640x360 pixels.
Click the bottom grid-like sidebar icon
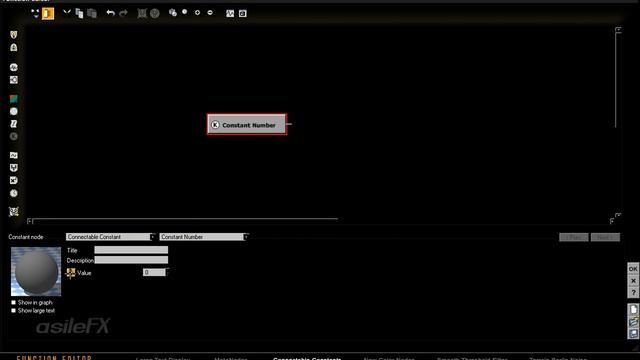click(13, 211)
